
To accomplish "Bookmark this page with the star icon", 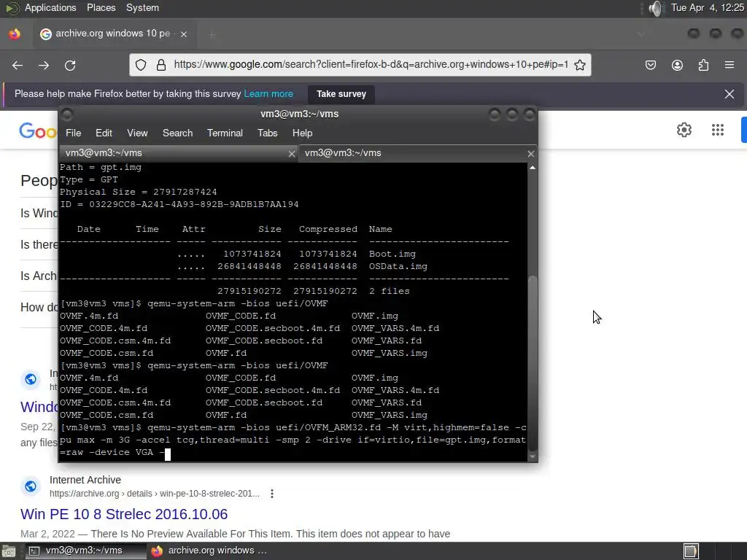I will click(580, 65).
